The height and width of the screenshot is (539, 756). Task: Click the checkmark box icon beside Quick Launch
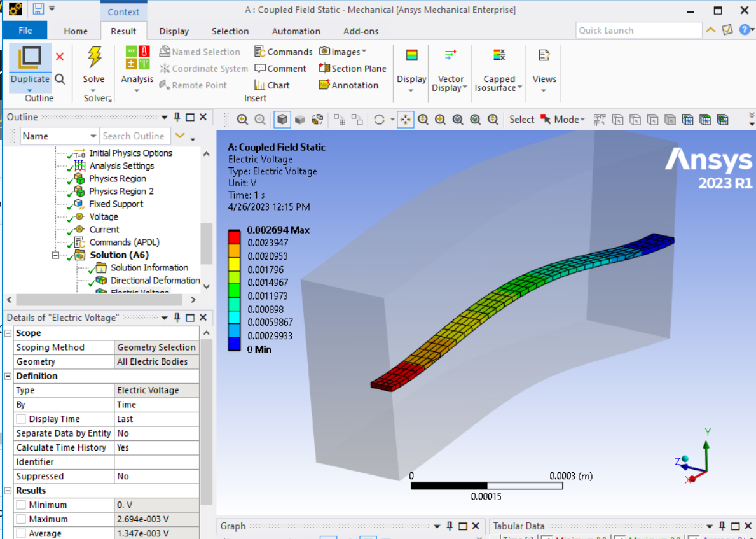(727, 30)
